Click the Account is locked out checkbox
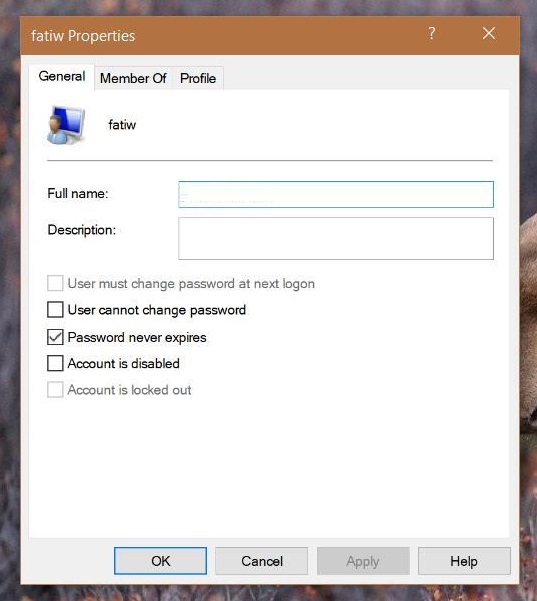 [x=55, y=390]
